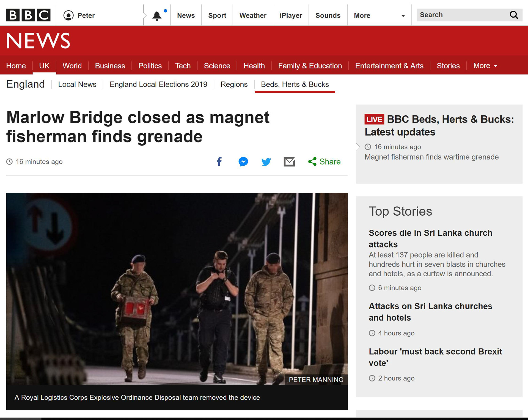
Task: Open the Beds, Herts & Bucks tab
Action: pos(295,84)
